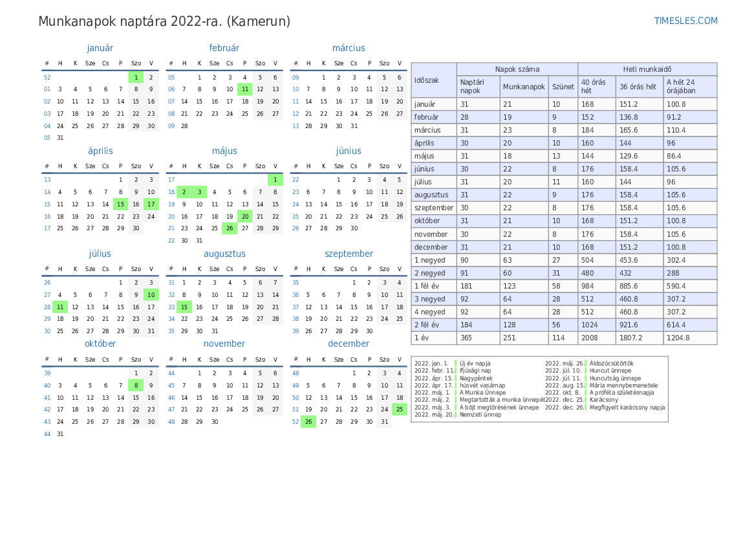Click the szeptember row label in table

pyautogui.click(x=433, y=208)
